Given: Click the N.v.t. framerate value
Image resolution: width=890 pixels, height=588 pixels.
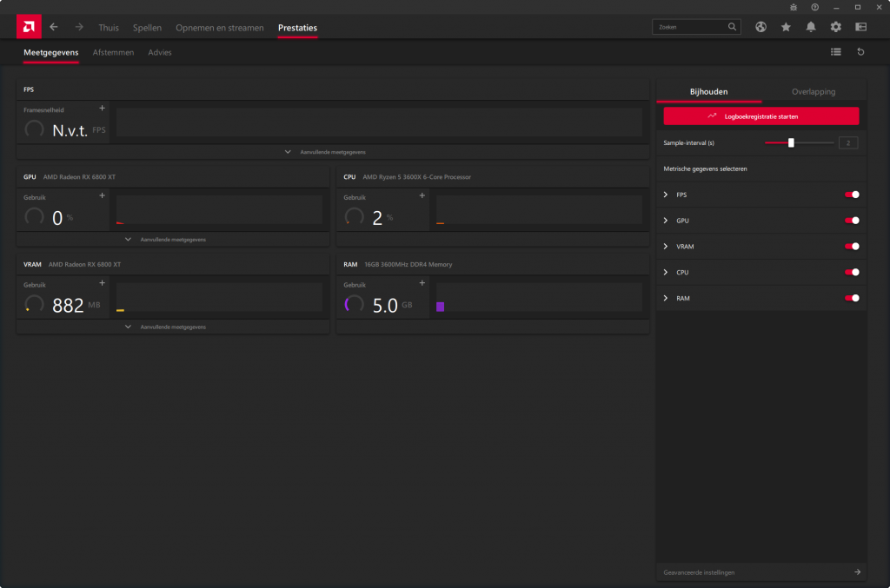Looking at the screenshot, I should [70, 130].
